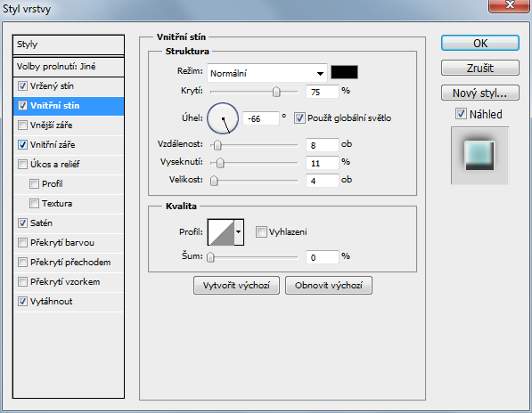Screen dimensions: 532x413
Task: Toggle the Vržený stín checkbox
Action: 22,86
